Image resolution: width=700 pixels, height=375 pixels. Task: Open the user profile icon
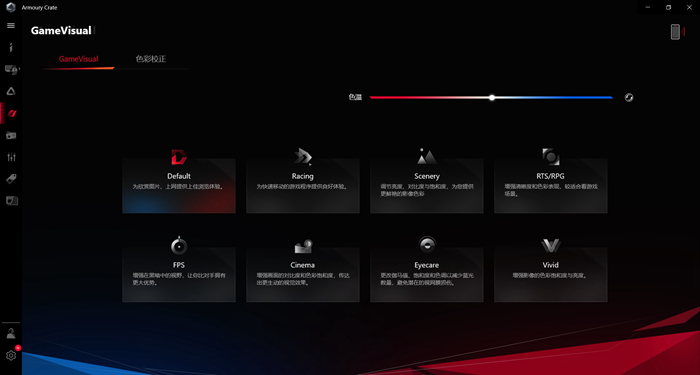pos(11,333)
